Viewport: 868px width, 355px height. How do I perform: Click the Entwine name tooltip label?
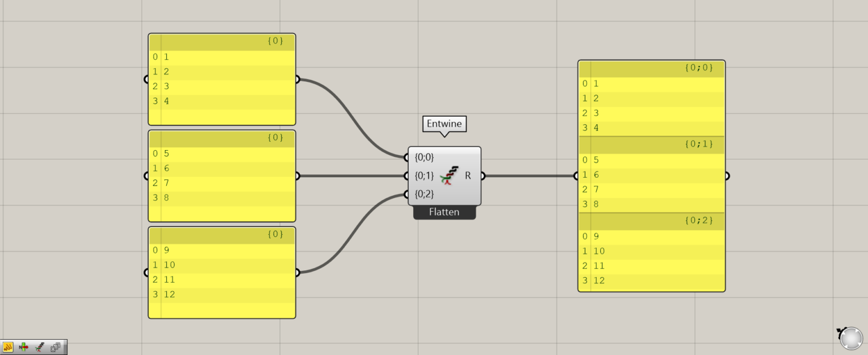click(x=444, y=124)
